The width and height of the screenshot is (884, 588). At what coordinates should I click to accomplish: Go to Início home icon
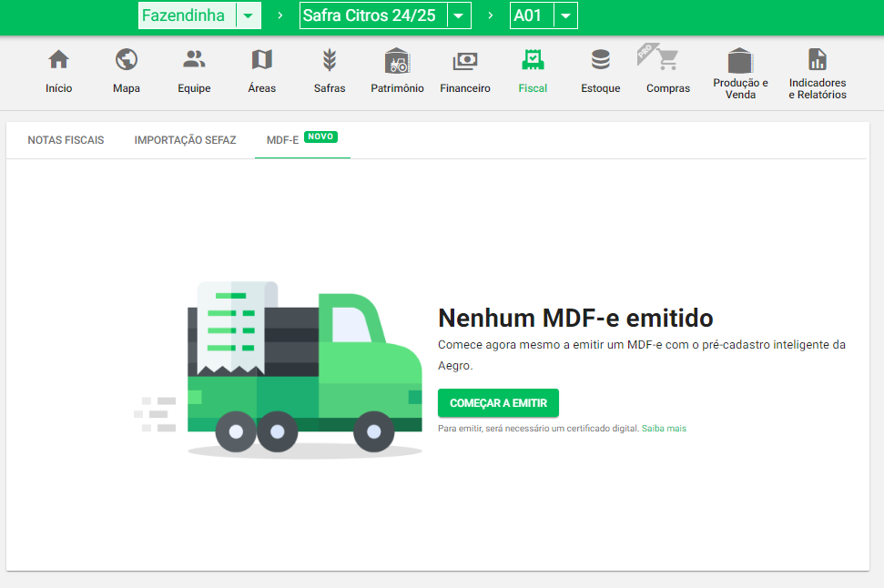pos(58,61)
